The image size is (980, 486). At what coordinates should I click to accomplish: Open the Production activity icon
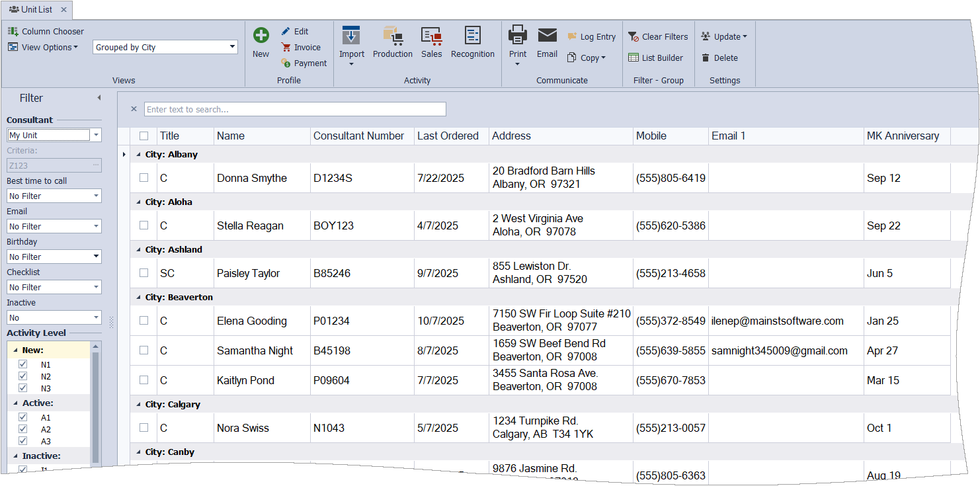coord(392,36)
